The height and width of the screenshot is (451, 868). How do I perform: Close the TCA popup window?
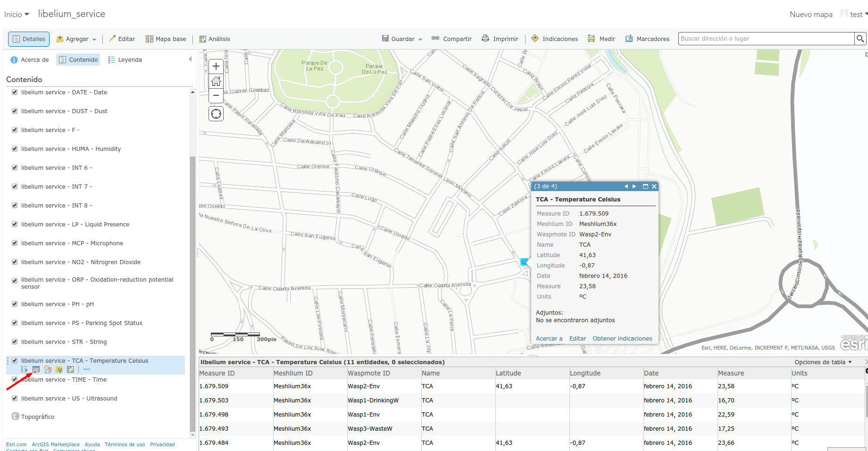(x=654, y=186)
